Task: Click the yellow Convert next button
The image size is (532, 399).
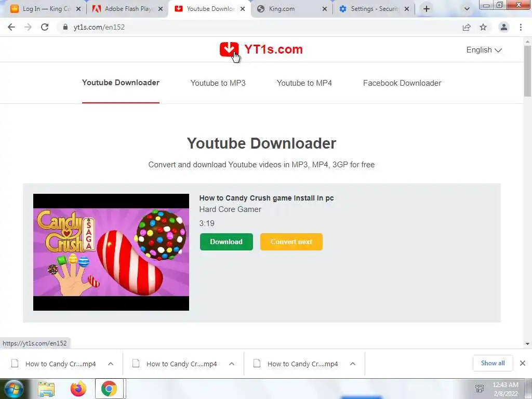Action: 291,242
